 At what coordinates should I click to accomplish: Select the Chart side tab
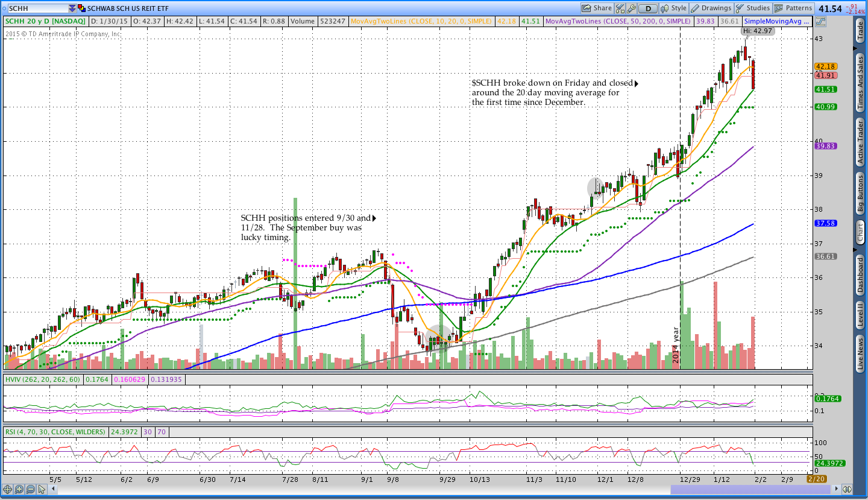click(x=860, y=233)
